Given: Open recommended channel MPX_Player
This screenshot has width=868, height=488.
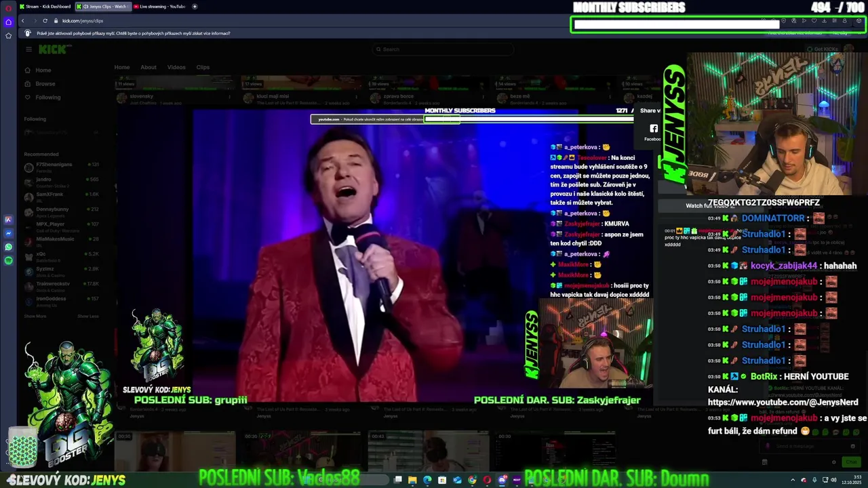Looking at the screenshot, I should (62, 226).
